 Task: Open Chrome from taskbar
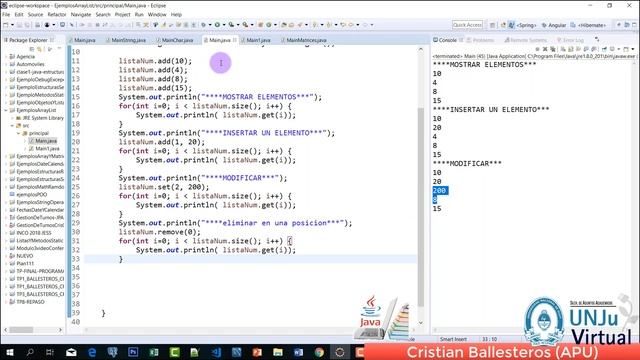coord(319,352)
